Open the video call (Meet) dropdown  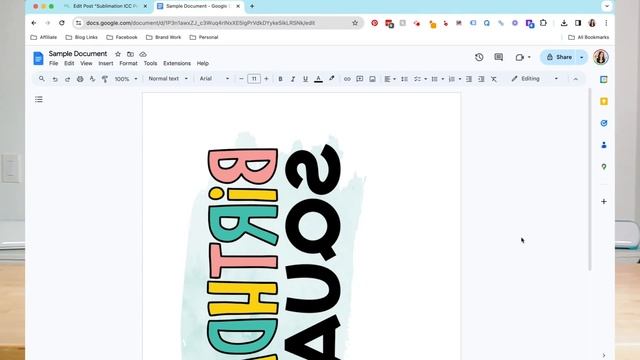click(523, 57)
